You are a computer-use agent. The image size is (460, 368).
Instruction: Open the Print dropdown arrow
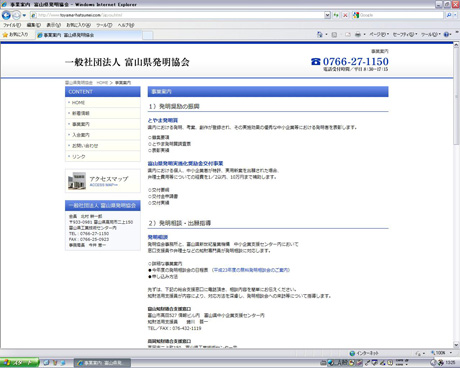[364, 34]
